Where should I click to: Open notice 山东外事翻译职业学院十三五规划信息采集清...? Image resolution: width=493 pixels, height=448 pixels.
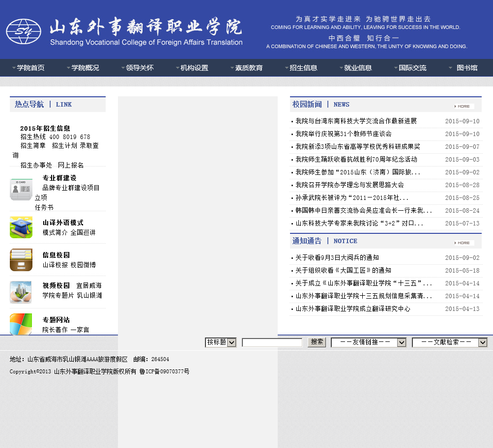(364, 296)
